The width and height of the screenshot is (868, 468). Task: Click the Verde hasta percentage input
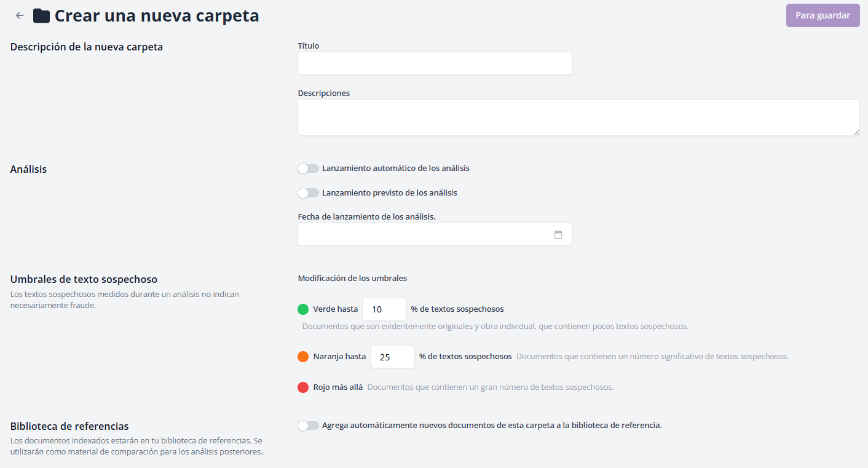coord(384,309)
